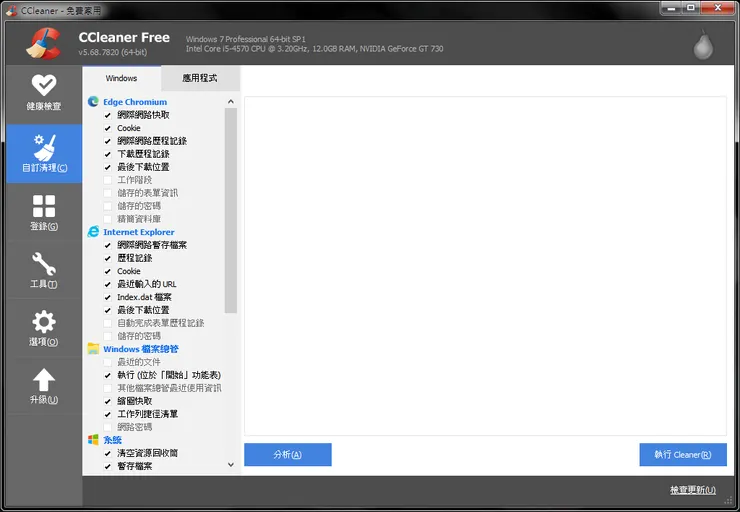Toggle 工作列捷徑清單 checkbox
The image size is (740, 512).
coord(108,414)
